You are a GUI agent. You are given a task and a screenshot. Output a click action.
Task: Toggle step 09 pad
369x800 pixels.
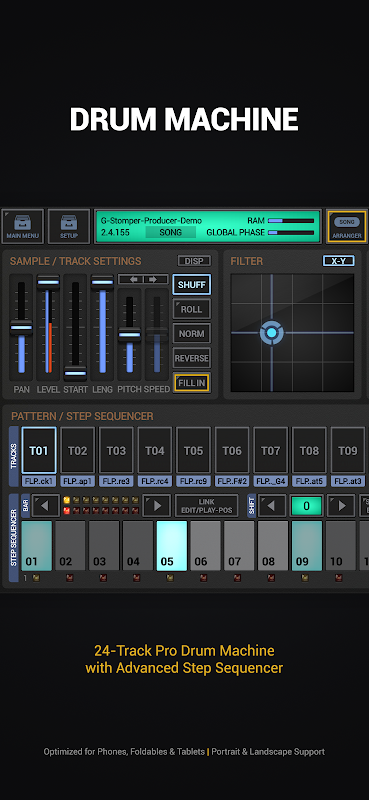click(307, 545)
